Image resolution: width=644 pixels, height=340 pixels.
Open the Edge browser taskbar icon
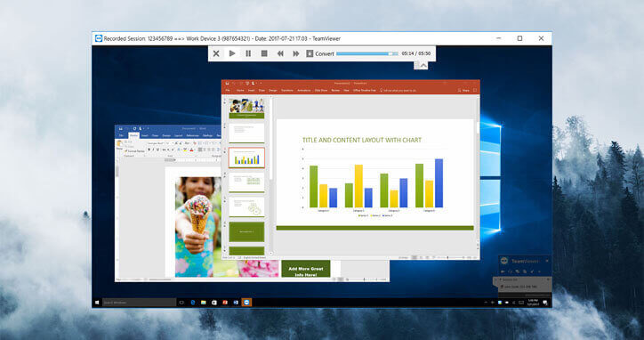(193, 303)
